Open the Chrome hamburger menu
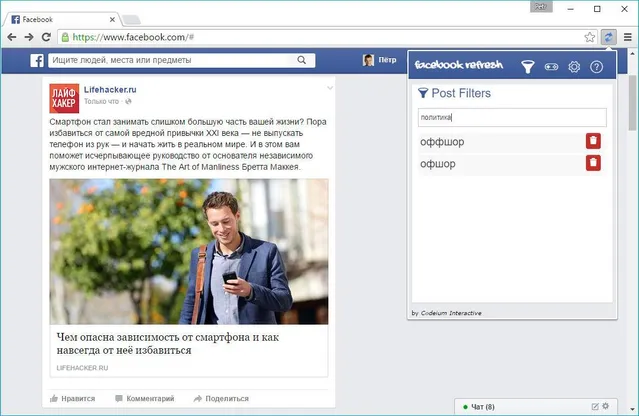 627,37
